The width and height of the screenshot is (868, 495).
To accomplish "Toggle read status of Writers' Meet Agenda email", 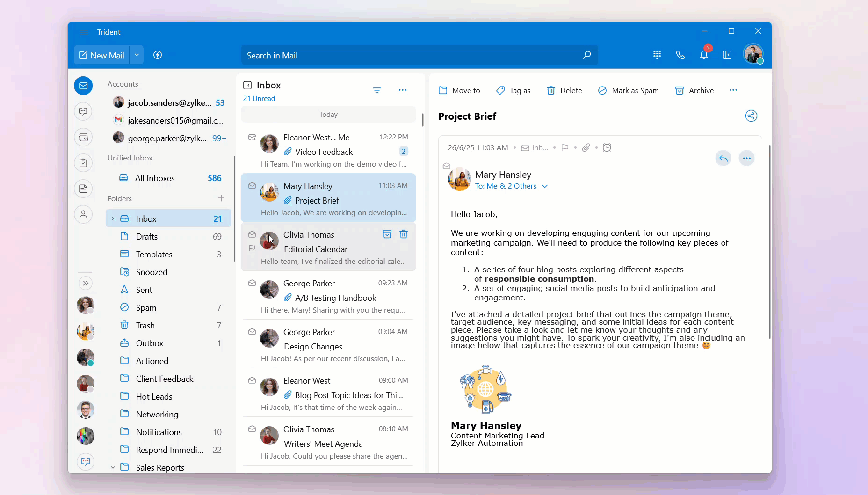I will point(252,429).
